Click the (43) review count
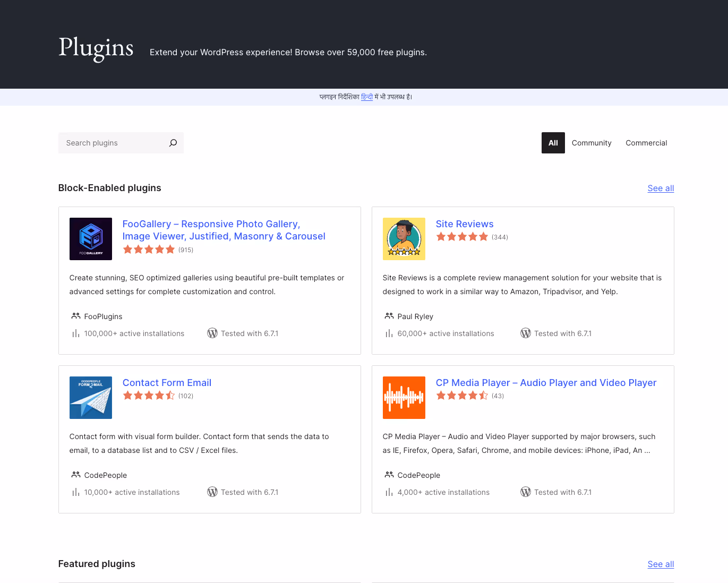This screenshot has height=583, width=728. click(498, 396)
